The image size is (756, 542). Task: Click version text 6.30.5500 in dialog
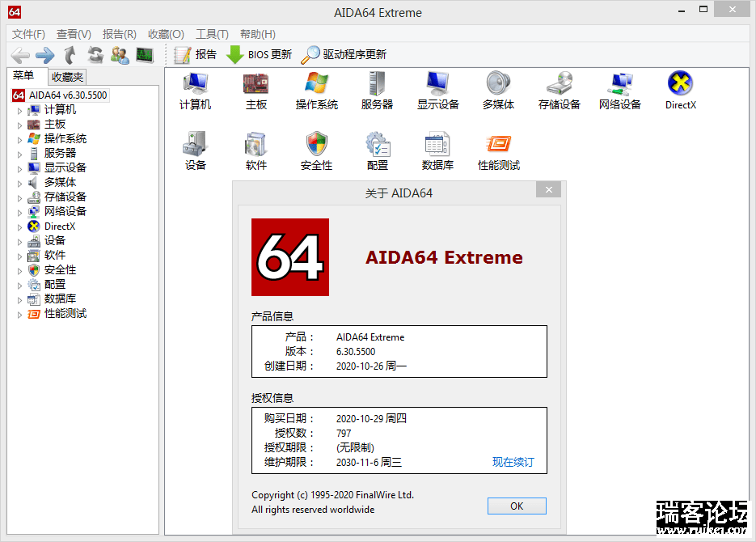[356, 352]
